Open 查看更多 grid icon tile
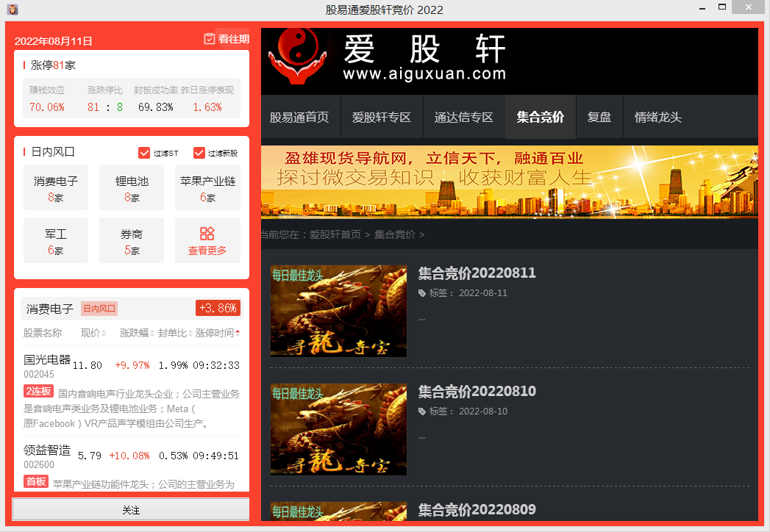The image size is (770, 532). 207,240
